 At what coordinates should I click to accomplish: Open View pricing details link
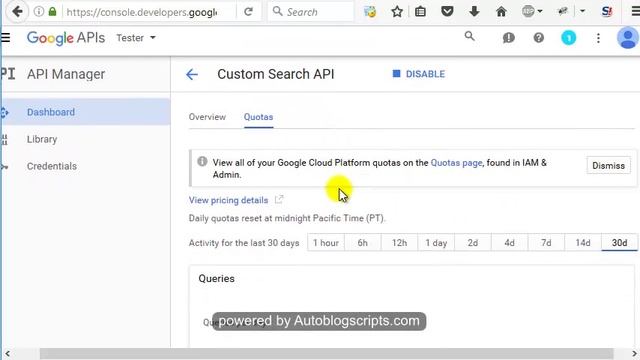point(228,200)
